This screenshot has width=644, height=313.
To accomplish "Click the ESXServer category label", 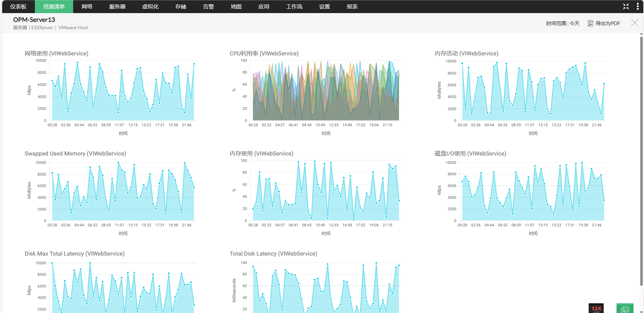I will 42,28.
